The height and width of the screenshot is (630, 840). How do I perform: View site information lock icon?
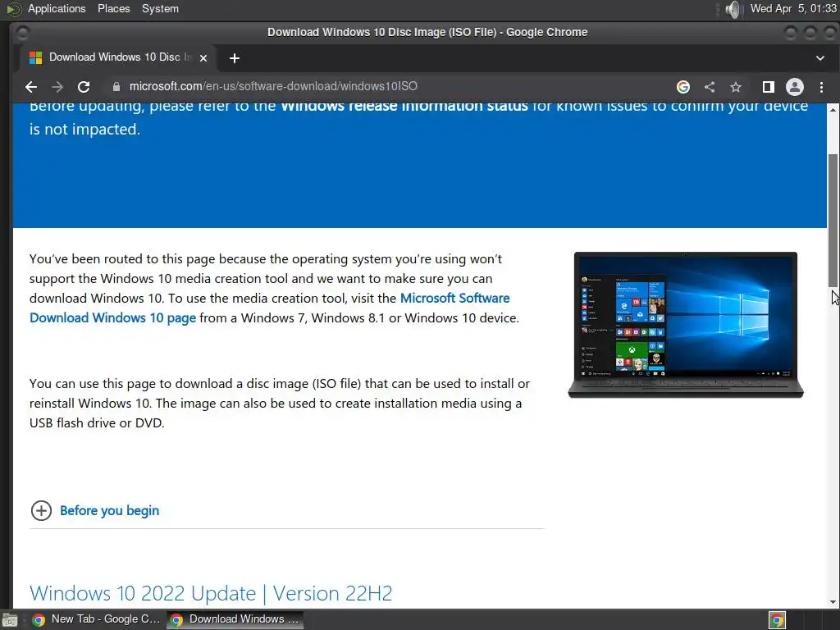pos(116,87)
